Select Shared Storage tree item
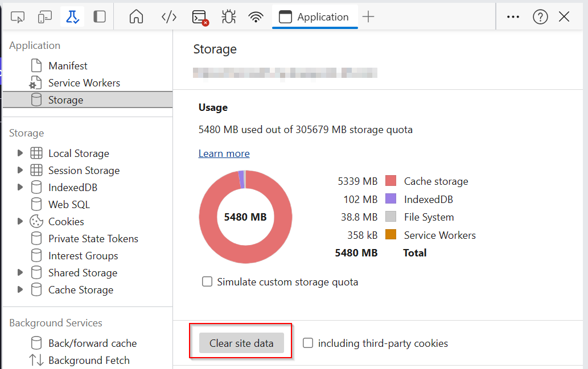Viewport: 588px width, 369px height. 83,273
